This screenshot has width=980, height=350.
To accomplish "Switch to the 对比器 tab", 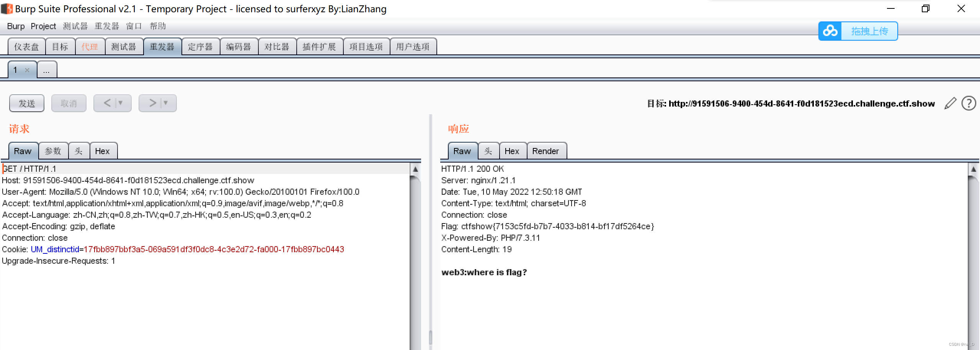I will [277, 47].
